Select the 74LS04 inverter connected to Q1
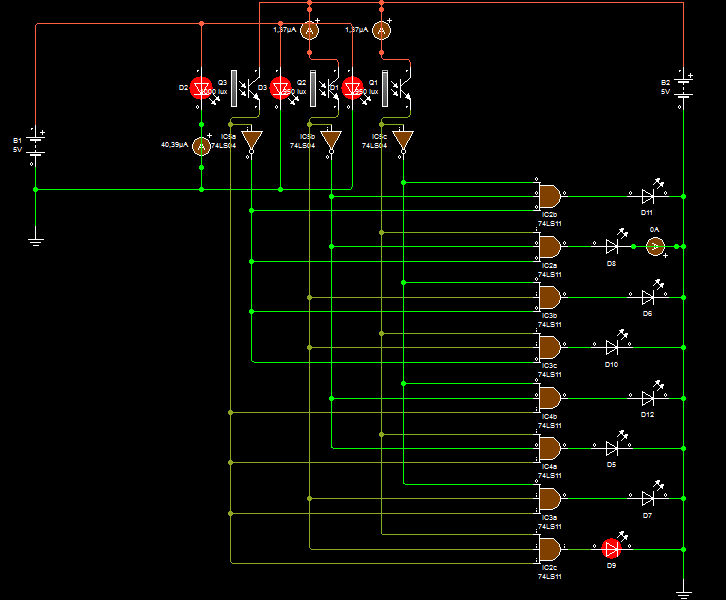 point(403,140)
